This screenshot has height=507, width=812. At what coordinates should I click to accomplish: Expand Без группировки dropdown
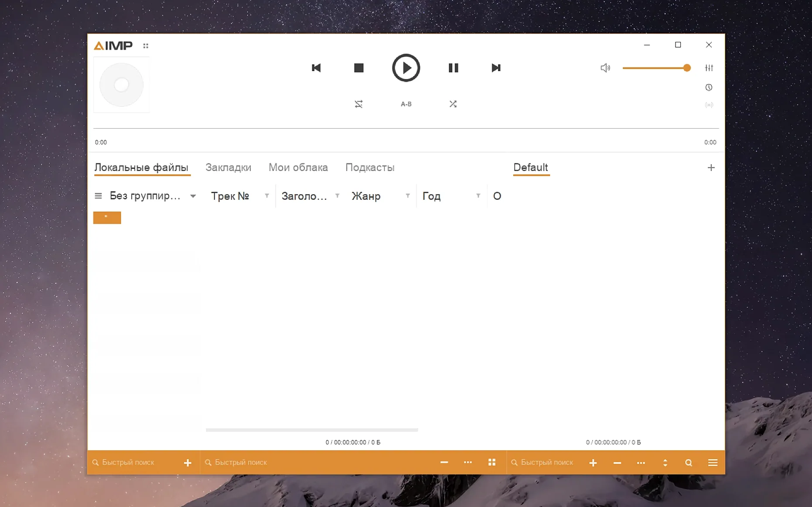click(x=193, y=196)
